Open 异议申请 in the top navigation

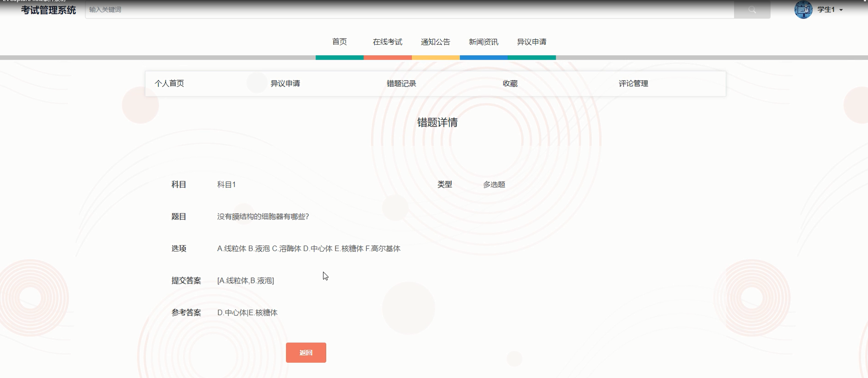point(532,42)
